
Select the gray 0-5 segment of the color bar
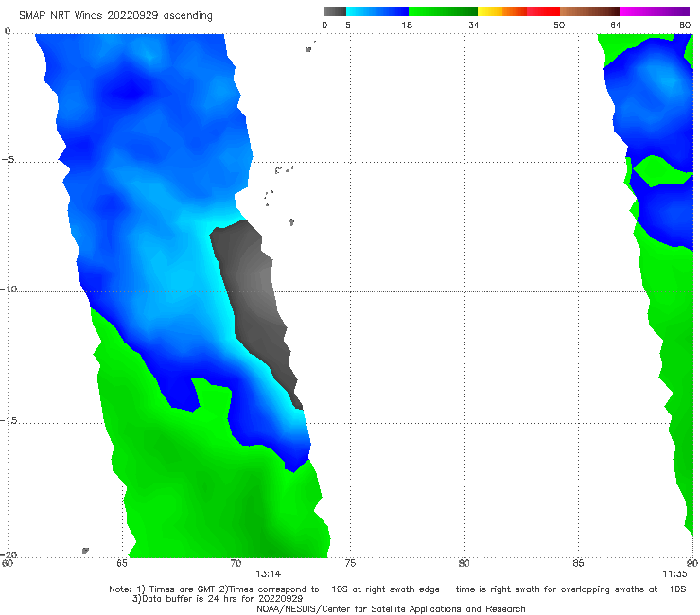(x=335, y=11)
